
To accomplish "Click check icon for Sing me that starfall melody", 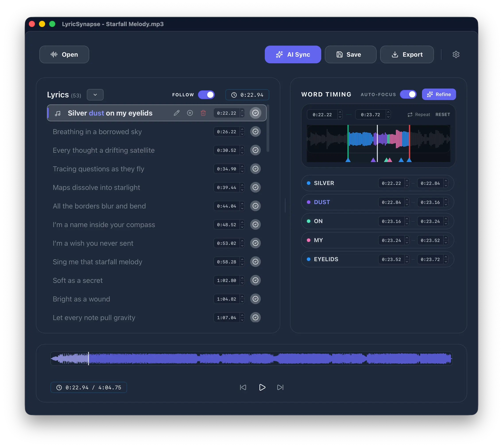I will pos(255,262).
